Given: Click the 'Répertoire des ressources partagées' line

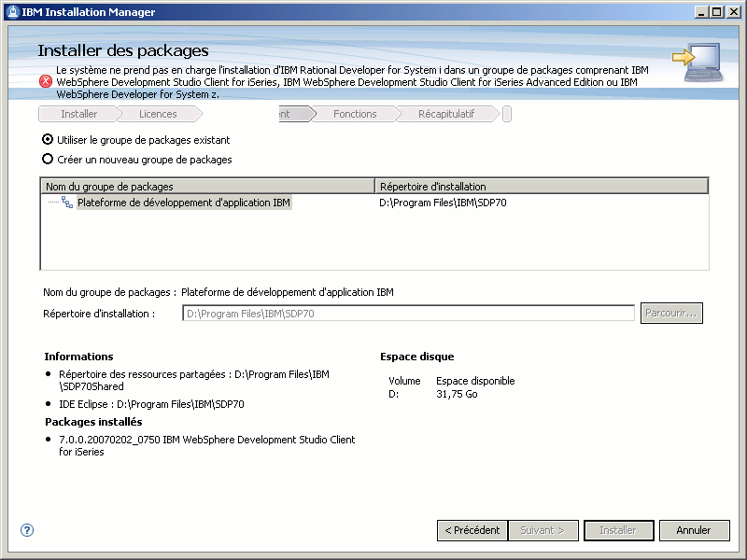Looking at the screenshot, I should point(194,380).
